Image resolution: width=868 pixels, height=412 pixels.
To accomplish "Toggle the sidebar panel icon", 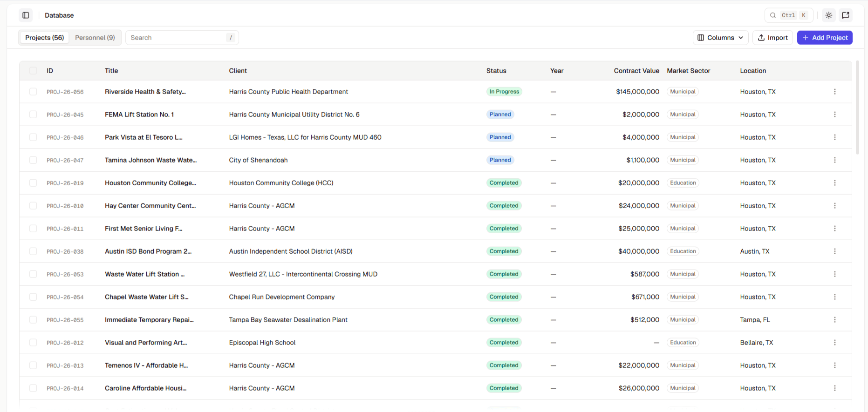I will point(26,15).
